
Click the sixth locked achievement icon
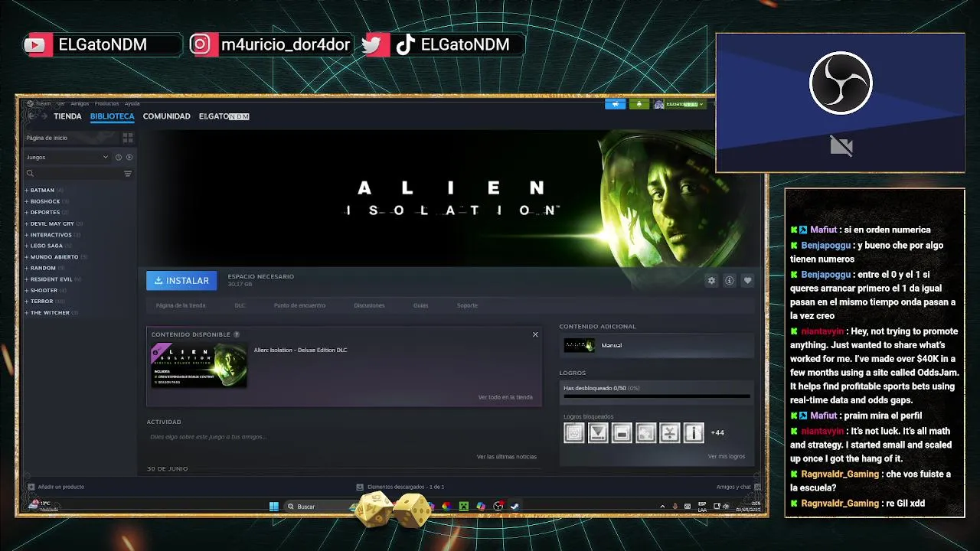click(694, 432)
